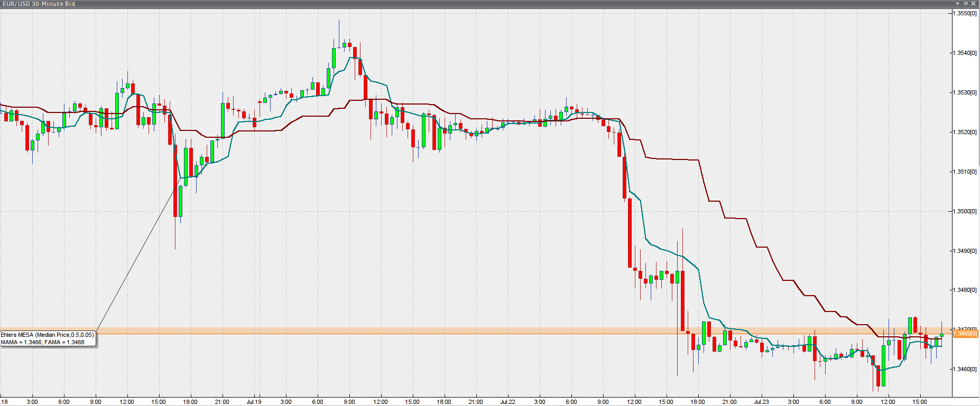Image resolution: width=980 pixels, height=406 pixels.
Task: Click the 1.3460 price axis label
Action: pyautogui.click(x=965, y=369)
